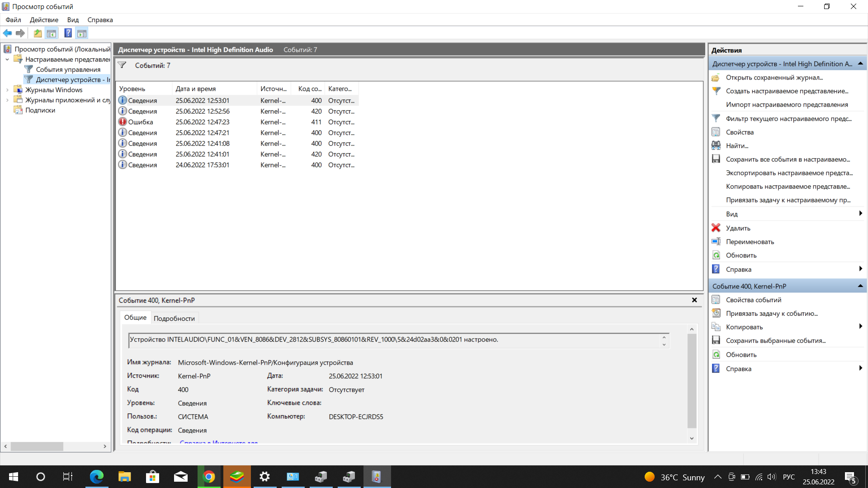Toggle the console tree pane visibility
Screen dimensions: 868x488
tap(52, 33)
